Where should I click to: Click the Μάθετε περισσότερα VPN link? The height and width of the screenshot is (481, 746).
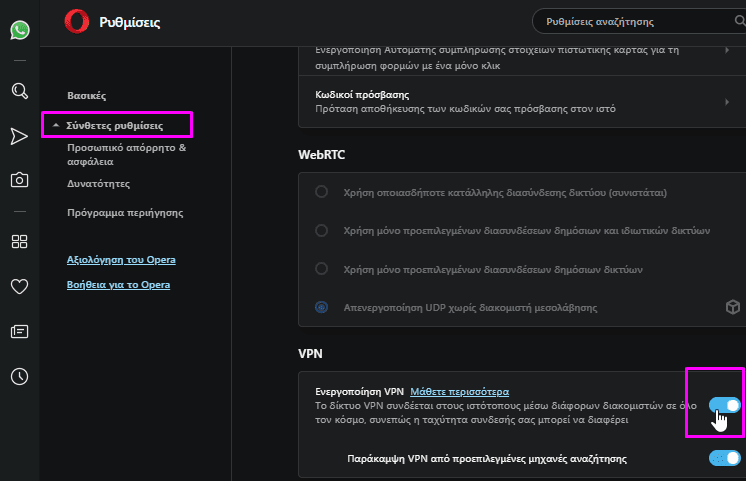pyautogui.click(x=460, y=392)
